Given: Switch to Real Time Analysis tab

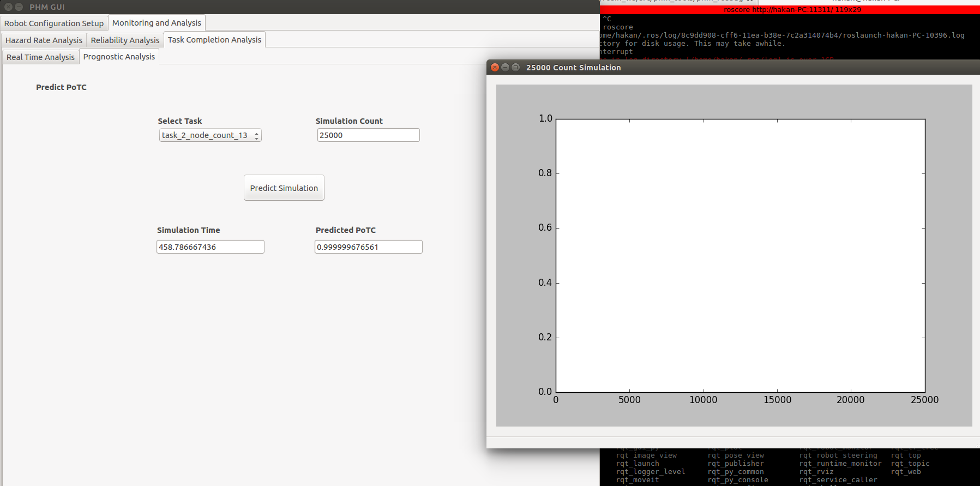Looking at the screenshot, I should [x=40, y=57].
